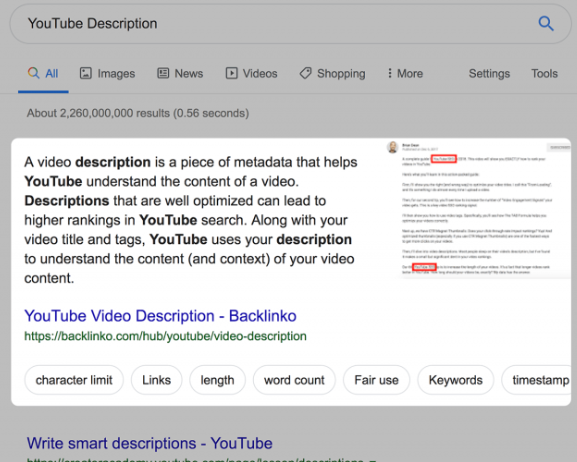Open Write smart descriptions - YouTube result
The width and height of the screenshot is (577, 462).
click(x=149, y=443)
